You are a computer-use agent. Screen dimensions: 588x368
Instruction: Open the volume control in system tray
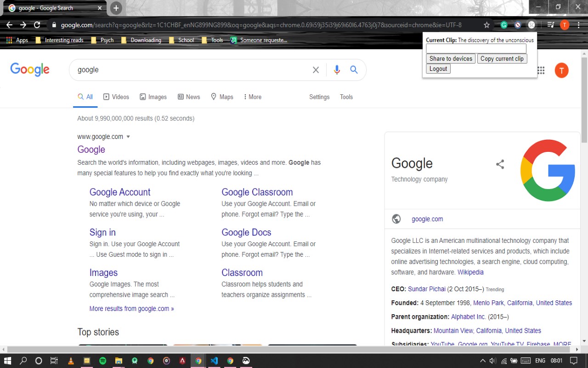(493, 361)
